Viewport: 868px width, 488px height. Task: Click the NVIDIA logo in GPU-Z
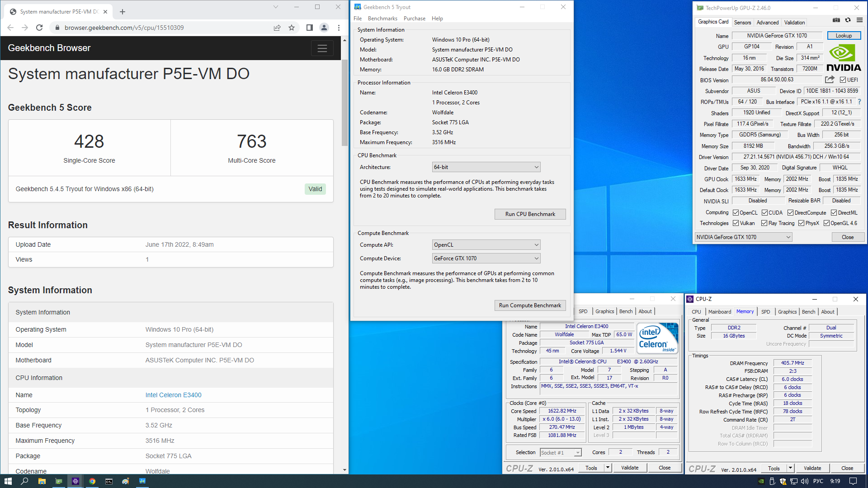pos(844,58)
